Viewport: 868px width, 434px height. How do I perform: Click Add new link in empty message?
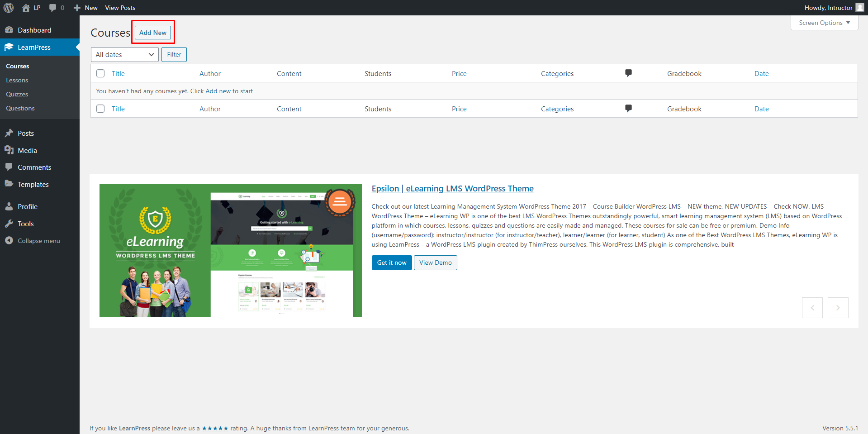(218, 91)
